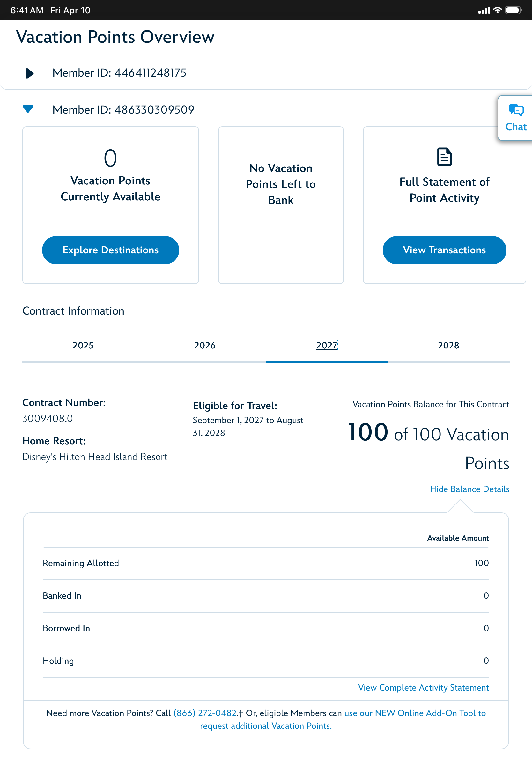The image size is (532, 762).
Task: Tap the Wi-Fi status icon
Action: pos(497,10)
